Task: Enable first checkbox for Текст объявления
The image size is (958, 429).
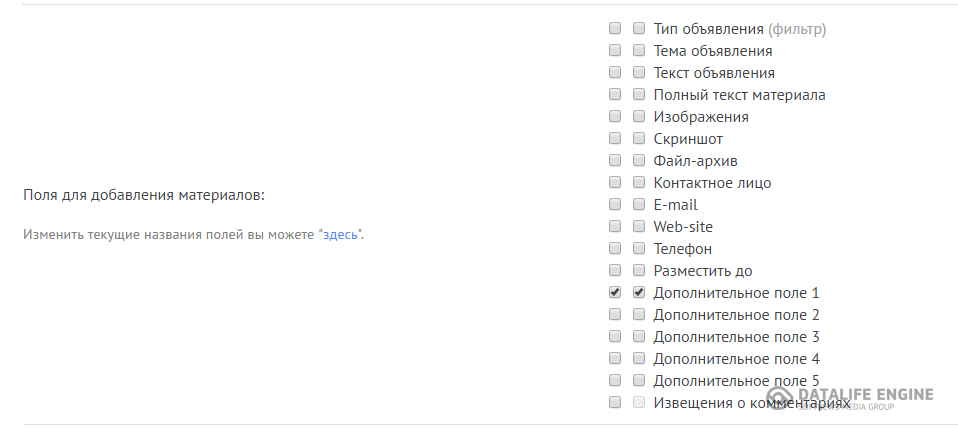Action: 615,72
